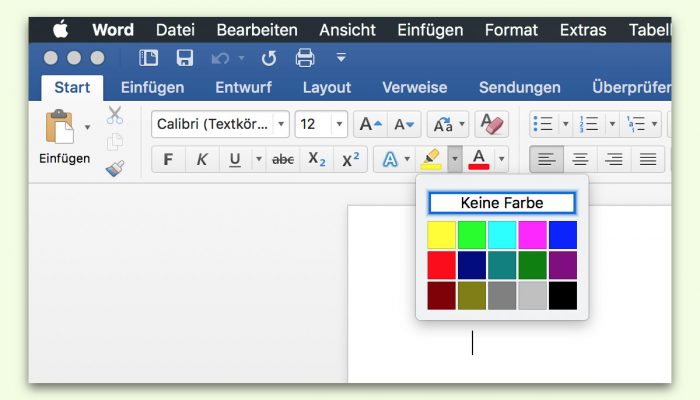Justify text alignment
700x400 pixels.
pos(648,159)
